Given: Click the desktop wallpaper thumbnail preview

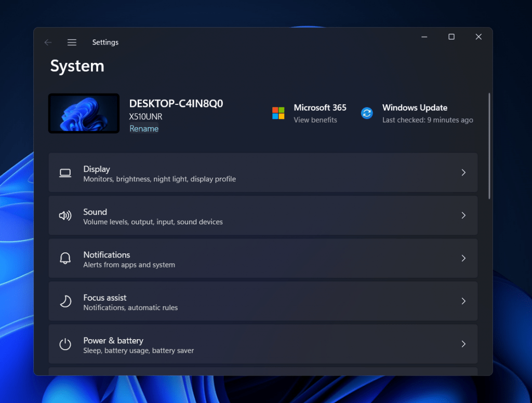Looking at the screenshot, I should (84, 113).
